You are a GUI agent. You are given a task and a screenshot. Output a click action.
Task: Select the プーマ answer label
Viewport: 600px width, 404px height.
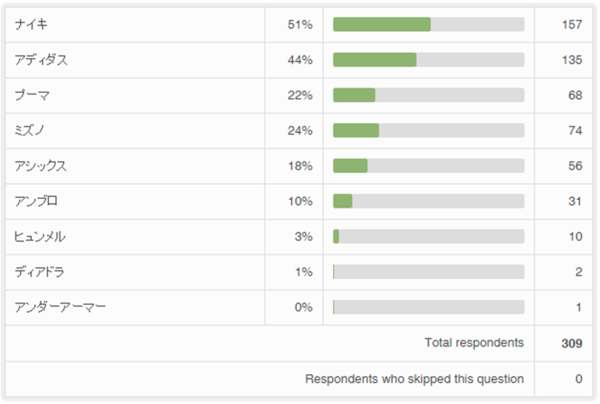click(x=32, y=95)
